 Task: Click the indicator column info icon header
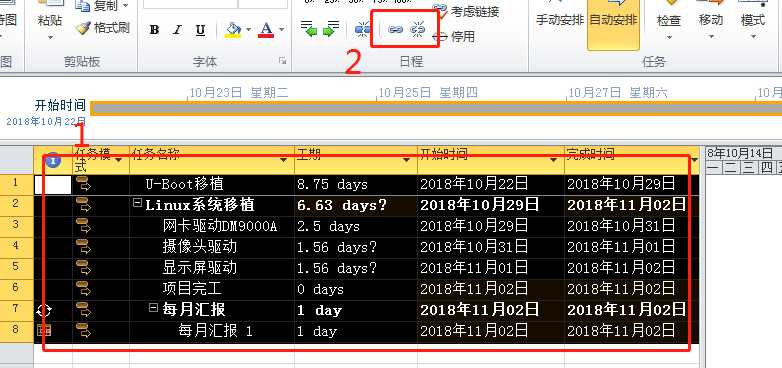53,161
